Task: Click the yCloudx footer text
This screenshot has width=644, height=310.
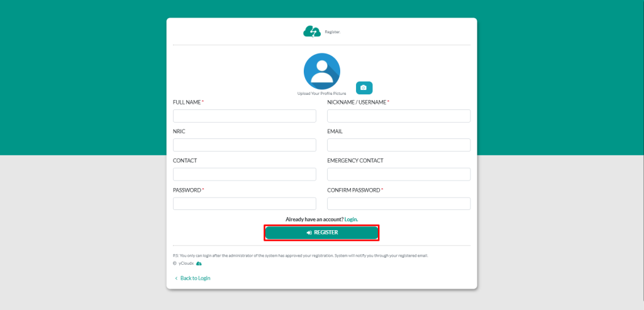Action: pos(186,263)
